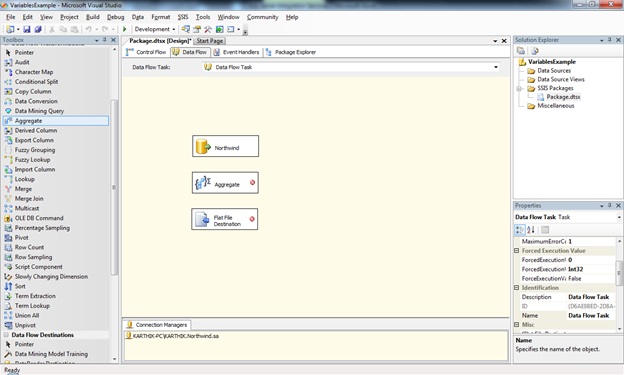Select the Connection Managers tab
This screenshot has width=625, height=375.
pos(157,325)
